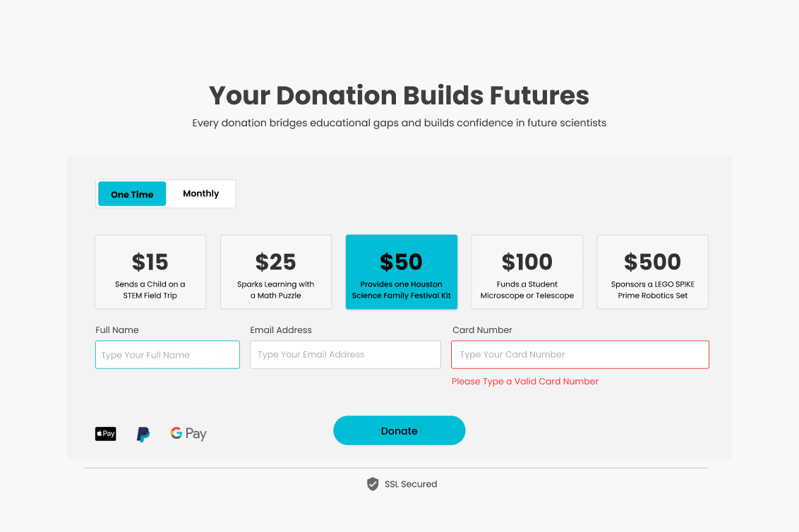Click the SSL Secured shield icon

[x=372, y=484]
